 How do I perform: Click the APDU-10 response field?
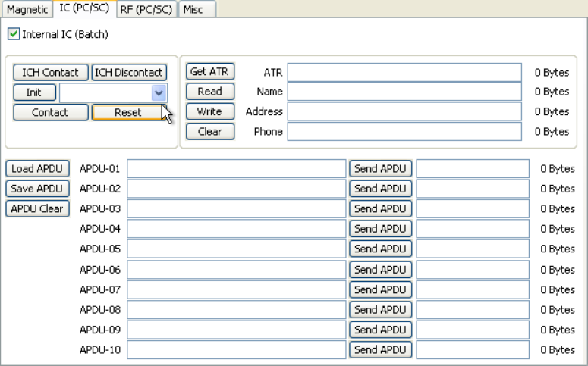(473, 350)
